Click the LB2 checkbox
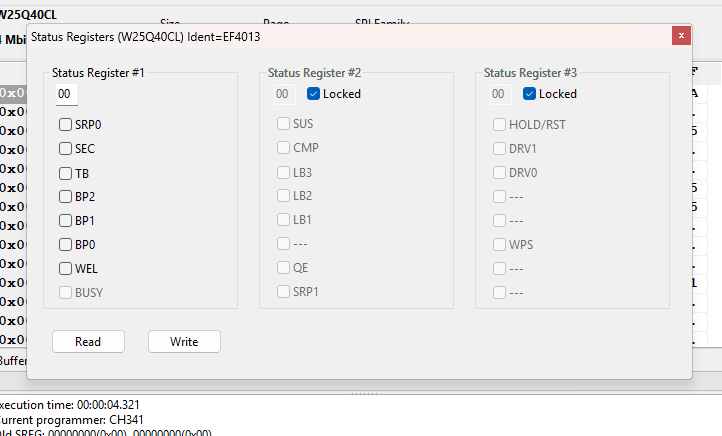This screenshot has width=722, height=436. (x=283, y=196)
